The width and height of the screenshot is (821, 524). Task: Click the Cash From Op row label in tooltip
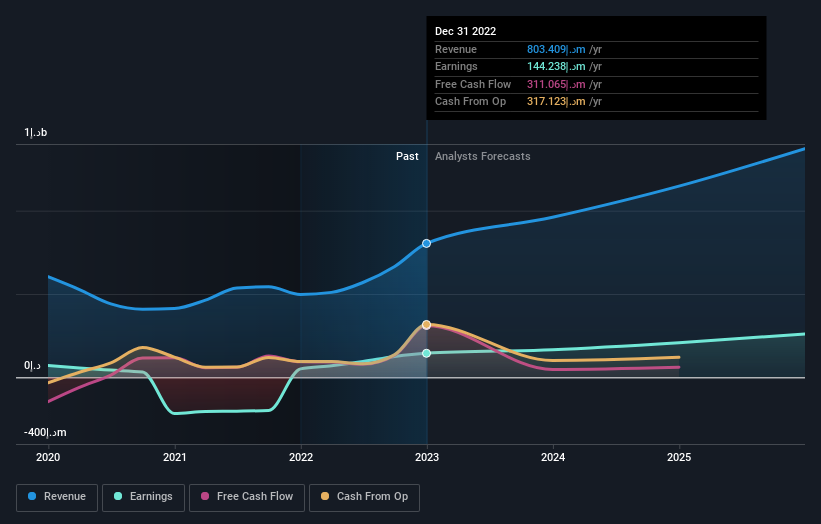point(471,102)
